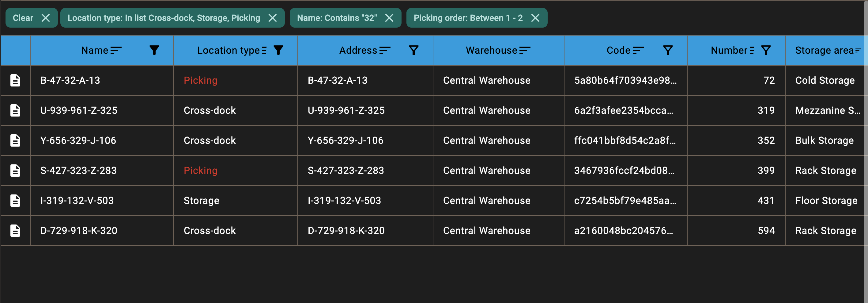Click the Location type column header
Viewport: 868px width, 303px height.
236,50
